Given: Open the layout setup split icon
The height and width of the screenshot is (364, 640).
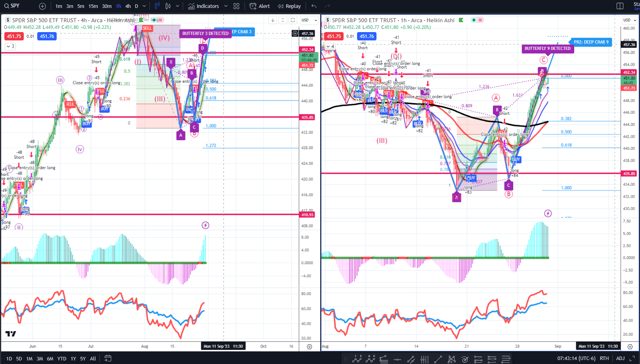Looking at the screenshot, I should pyautogui.click(x=620, y=6).
